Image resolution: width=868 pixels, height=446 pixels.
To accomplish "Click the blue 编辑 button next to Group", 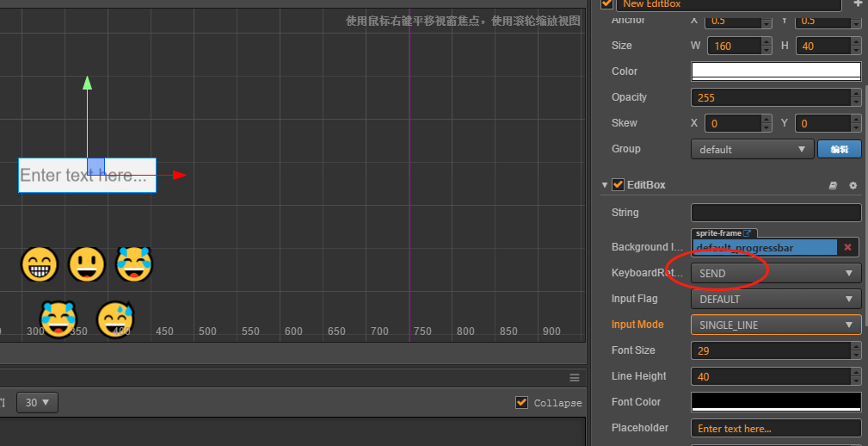I will pyautogui.click(x=840, y=150).
